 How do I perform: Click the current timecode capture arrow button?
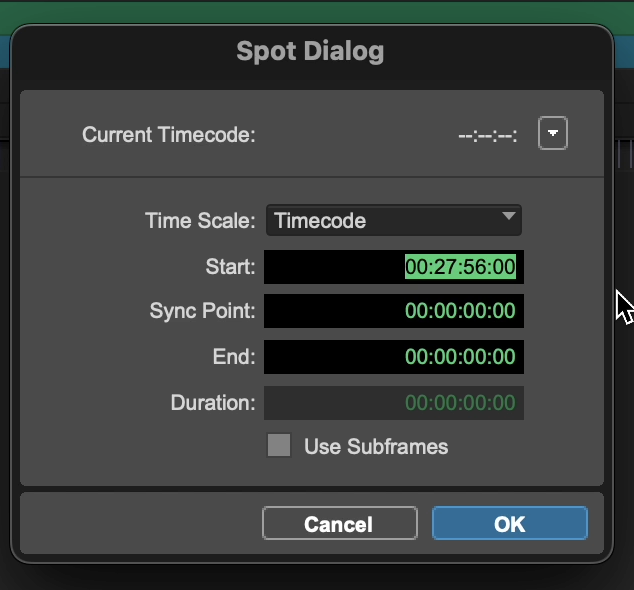pos(552,133)
